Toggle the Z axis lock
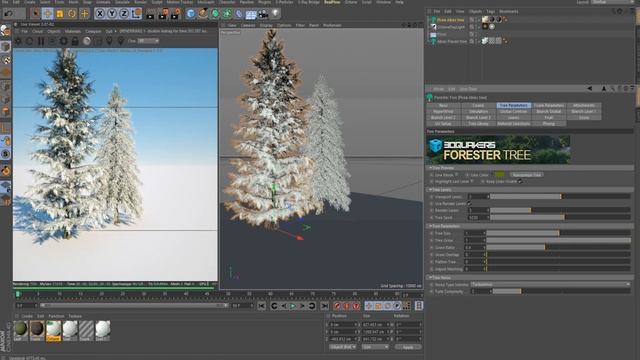This screenshot has width=640, height=360. [x=124, y=14]
